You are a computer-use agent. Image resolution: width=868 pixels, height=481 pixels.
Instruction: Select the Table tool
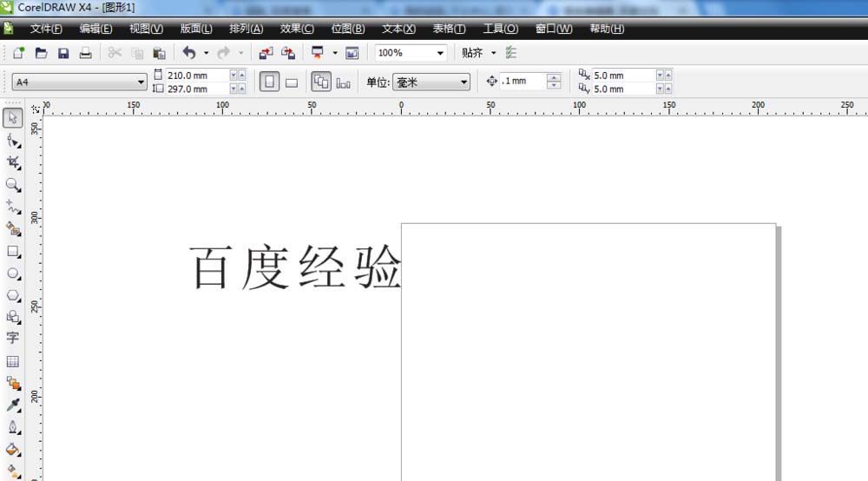click(13, 361)
